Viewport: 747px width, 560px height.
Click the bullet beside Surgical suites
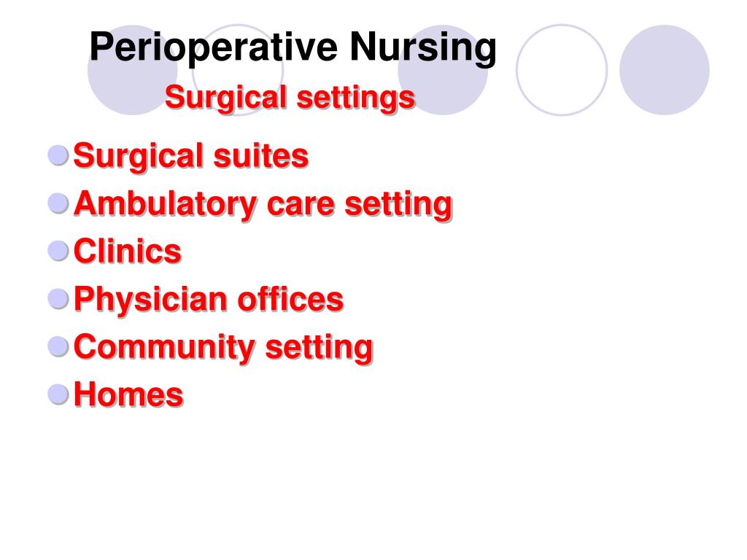[x=58, y=156]
